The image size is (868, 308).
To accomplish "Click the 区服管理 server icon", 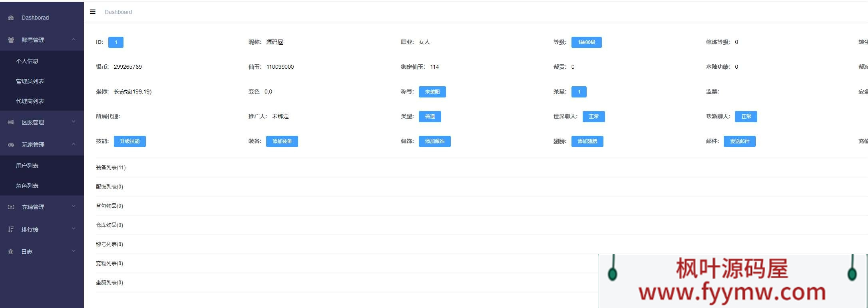I will (11, 122).
